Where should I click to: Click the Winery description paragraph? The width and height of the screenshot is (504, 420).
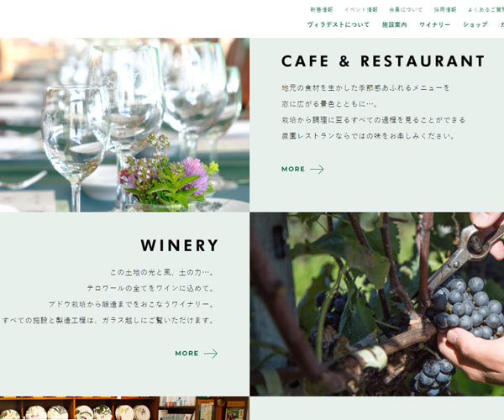(x=108, y=297)
